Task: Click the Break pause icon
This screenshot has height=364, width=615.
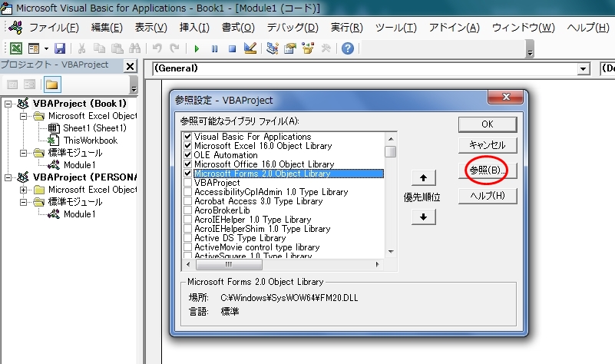Action: pos(214,48)
